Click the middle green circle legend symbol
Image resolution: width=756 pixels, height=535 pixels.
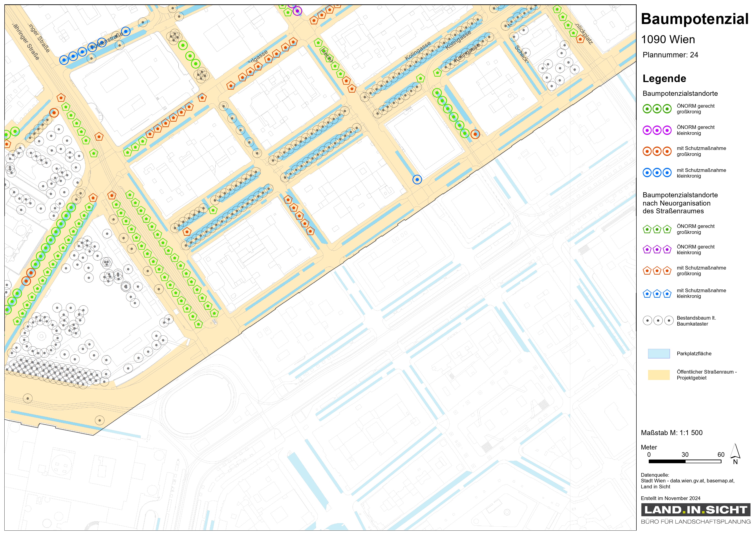tap(657, 109)
